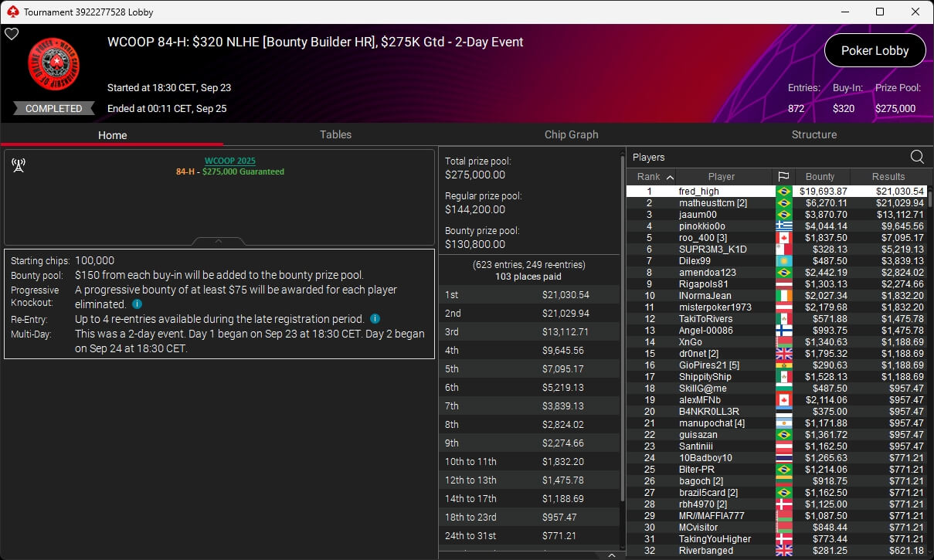The width and height of the screenshot is (934, 560).
Task: Click the heart favorite icon
Action: [x=12, y=34]
